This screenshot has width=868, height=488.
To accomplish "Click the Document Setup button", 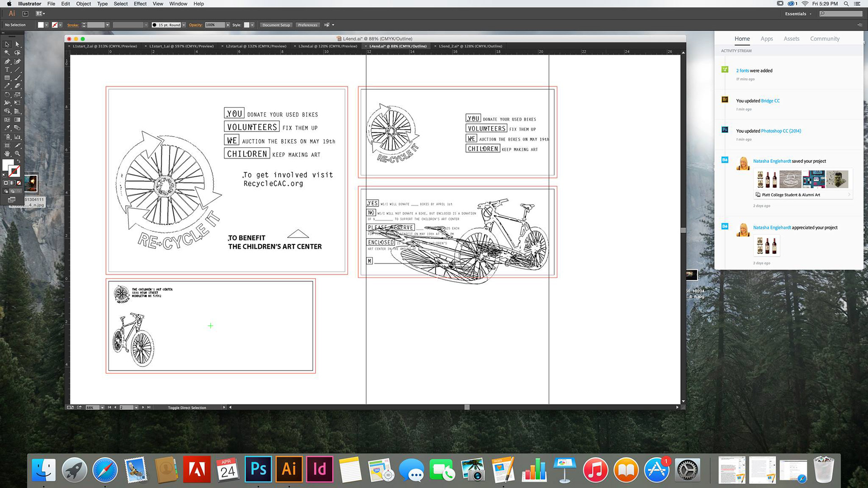I will coord(276,25).
